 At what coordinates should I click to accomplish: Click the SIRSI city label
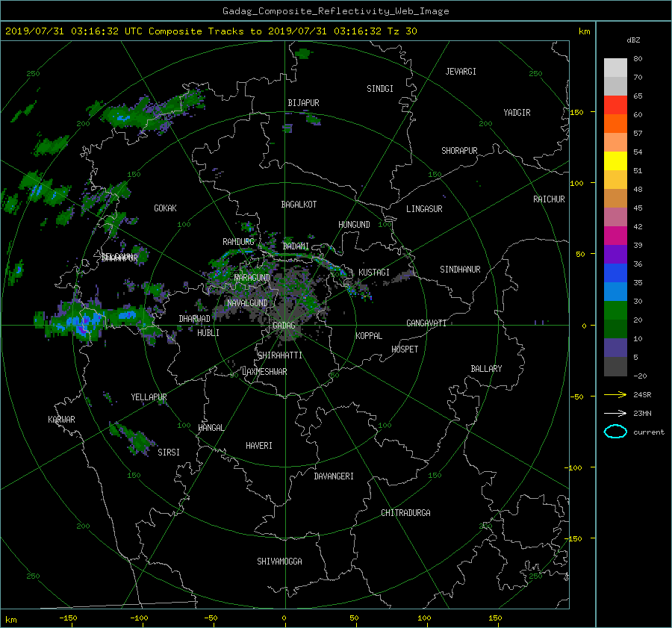pos(169,453)
